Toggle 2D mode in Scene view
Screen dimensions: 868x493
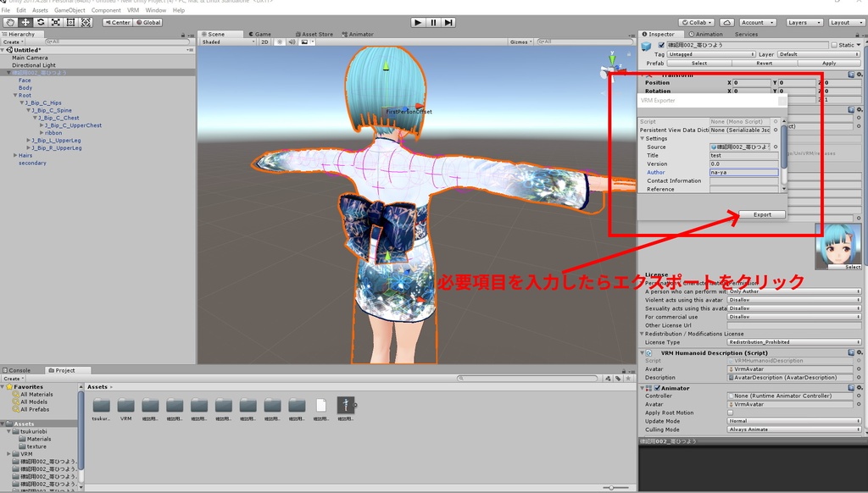point(264,42)
